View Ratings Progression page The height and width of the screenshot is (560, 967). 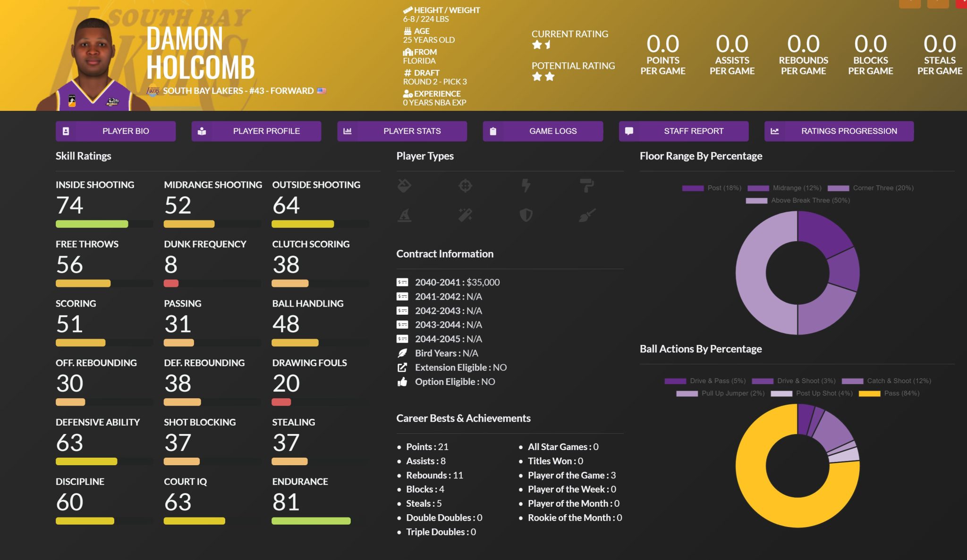click(839, 131)
